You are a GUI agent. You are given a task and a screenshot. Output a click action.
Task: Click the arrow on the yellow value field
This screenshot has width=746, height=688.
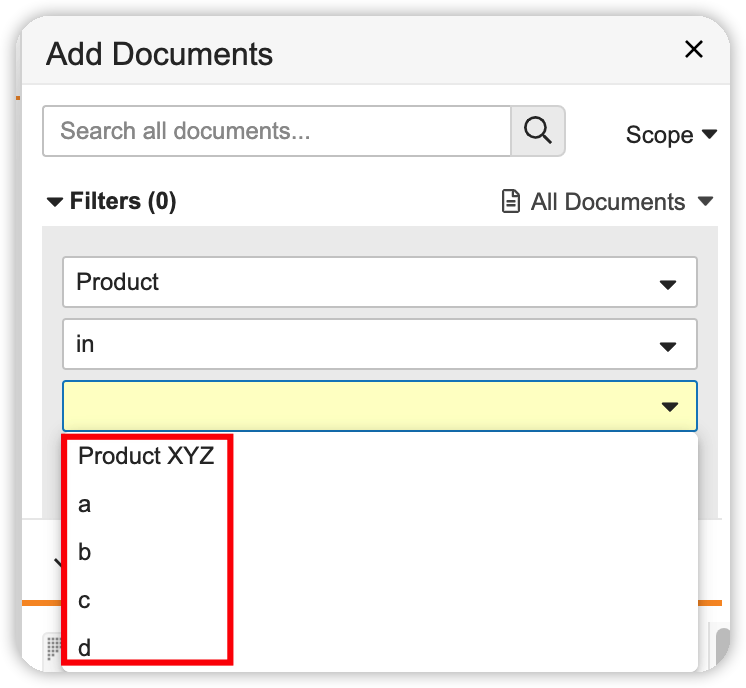pyautogui.click(x=669, y=406)
